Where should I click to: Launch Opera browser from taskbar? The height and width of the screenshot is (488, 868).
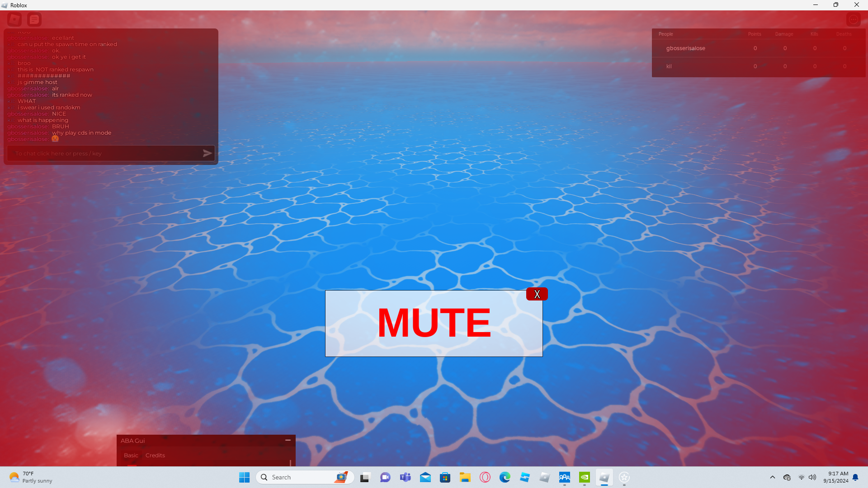[x=485, y=477]
